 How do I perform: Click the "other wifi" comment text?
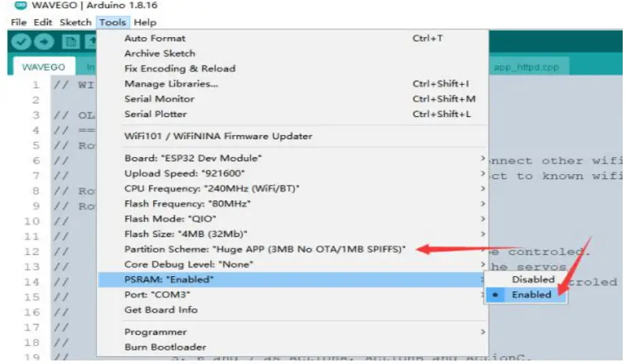click(582, 161)
